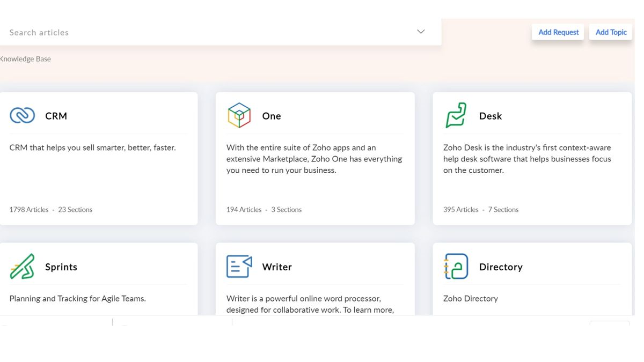Open 7 Sections under Desk

pos(503,209)
